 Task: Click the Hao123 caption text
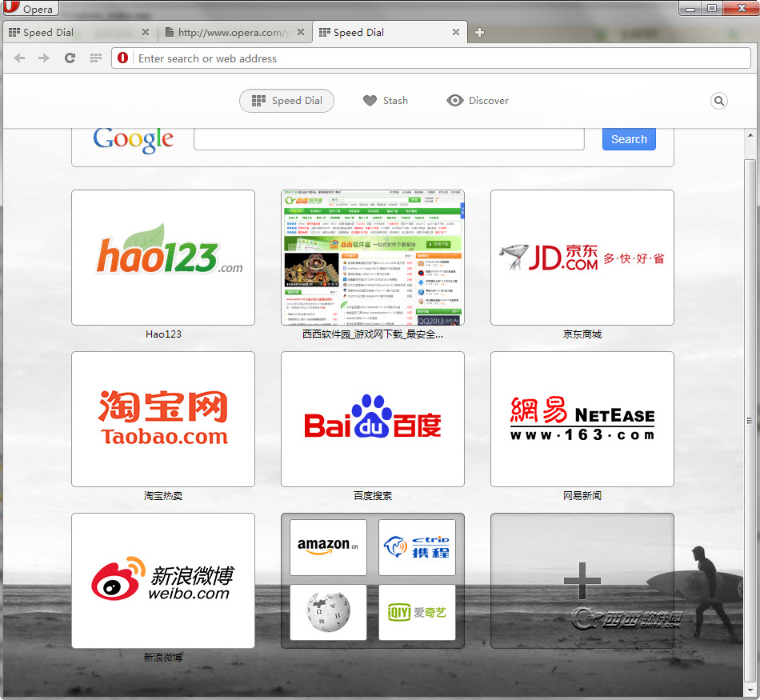pyautogui.click(x=163, y=334)
